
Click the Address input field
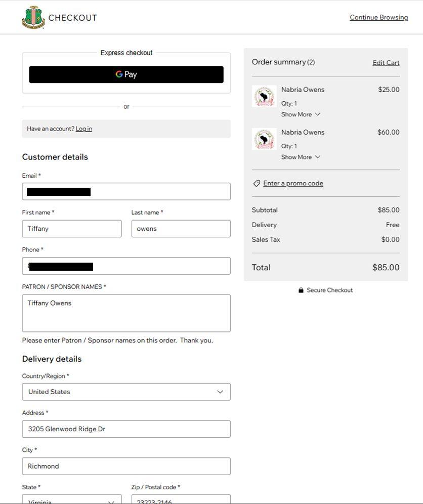(126, 429)
